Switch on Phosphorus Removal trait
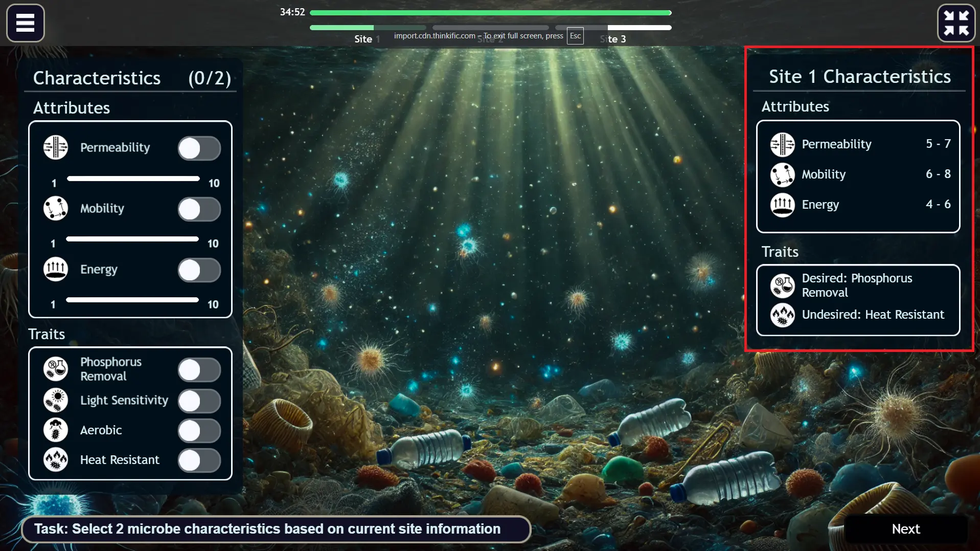980x551 pixels. (x=199, y=370)
